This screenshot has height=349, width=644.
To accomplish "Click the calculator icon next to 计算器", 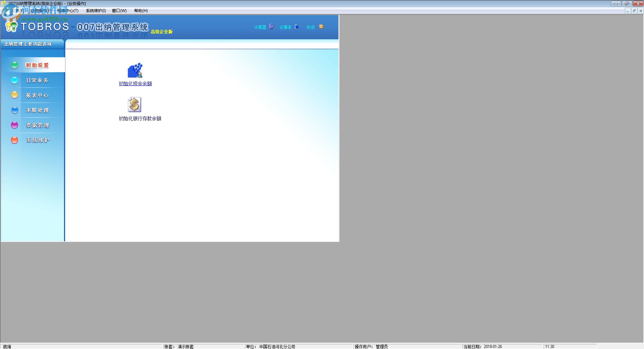I will click(x=271, y=27).
